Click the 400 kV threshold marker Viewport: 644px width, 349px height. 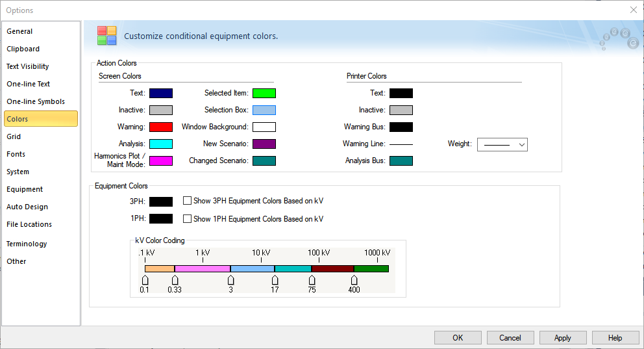[354, 280]
